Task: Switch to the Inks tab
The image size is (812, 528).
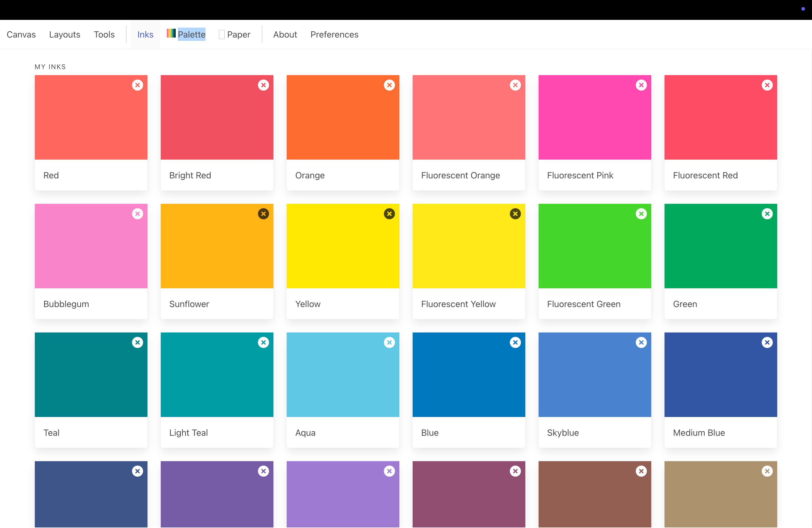Action: pos(145,35)
